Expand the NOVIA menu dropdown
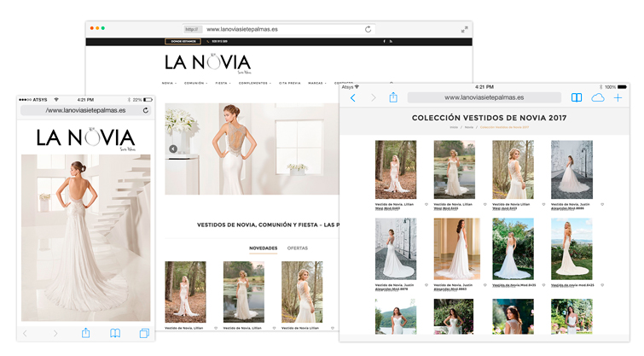The width and height of the screenshot is (644, 356). coord(169,83)
